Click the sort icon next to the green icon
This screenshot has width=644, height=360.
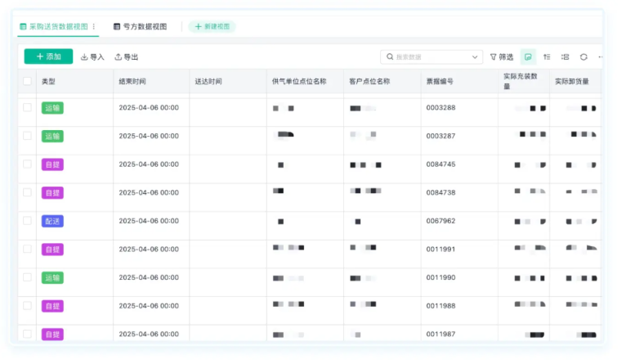[x=547, y=57]
